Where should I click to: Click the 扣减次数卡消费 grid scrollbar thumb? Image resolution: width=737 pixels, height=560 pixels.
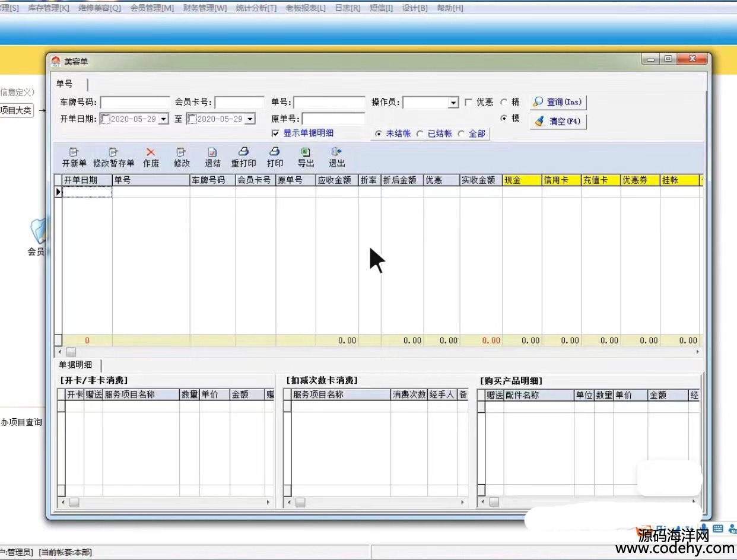click(300, 502)
